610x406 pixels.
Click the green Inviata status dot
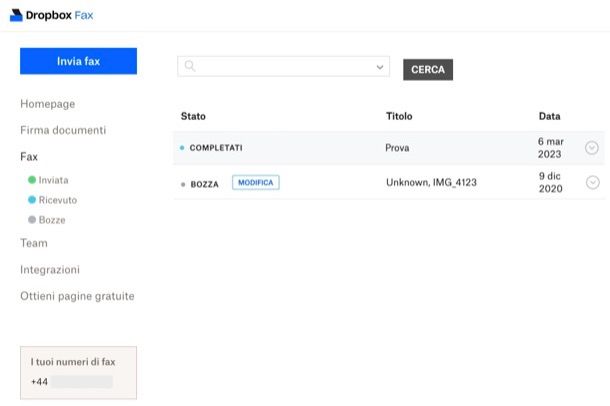[32, 180]
